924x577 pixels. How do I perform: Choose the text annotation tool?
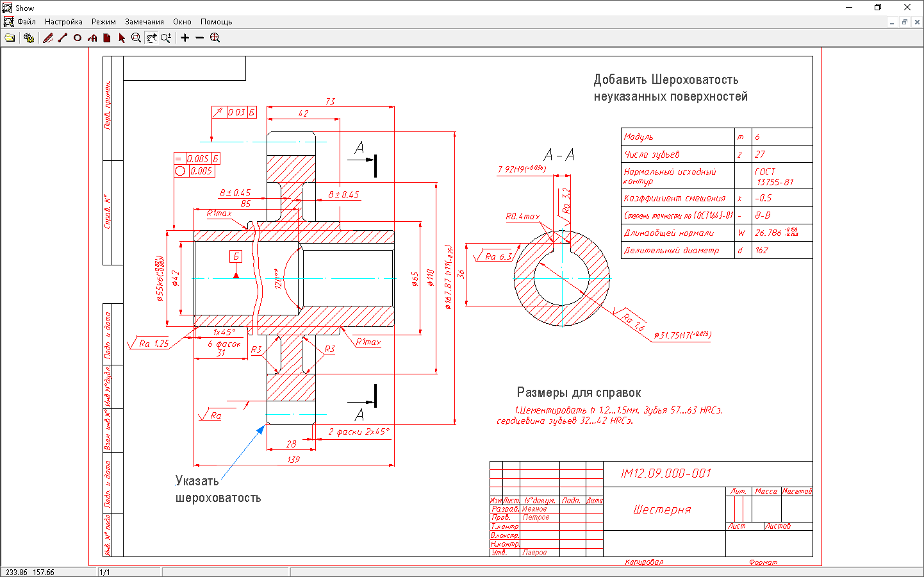92,38
